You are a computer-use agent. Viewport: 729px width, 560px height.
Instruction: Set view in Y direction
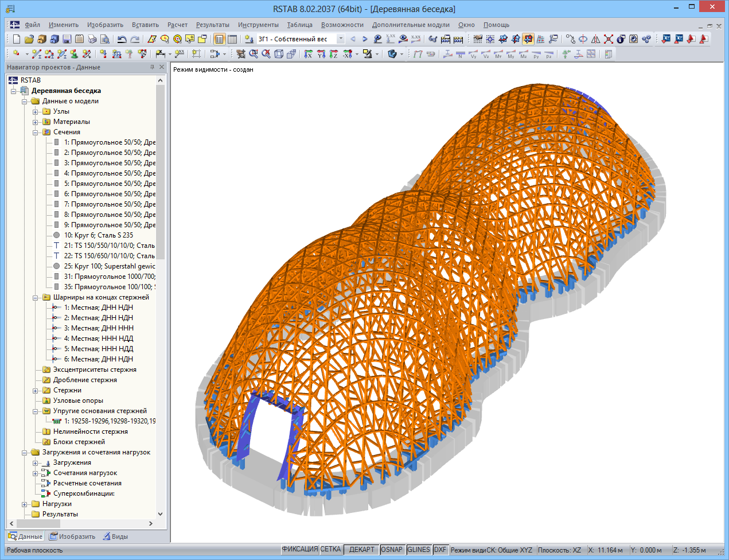click(x=321, y=54)
